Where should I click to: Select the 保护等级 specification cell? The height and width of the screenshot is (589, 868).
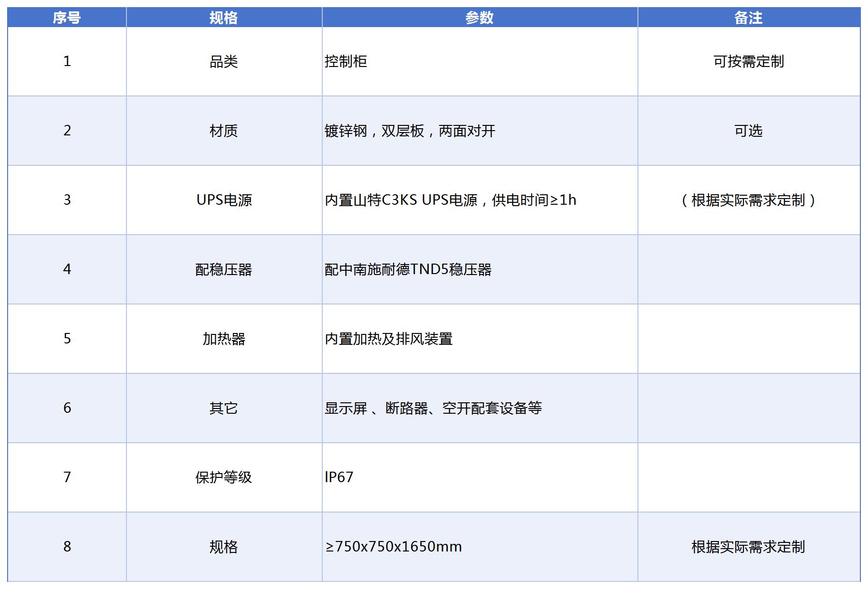(x=224, y=477)
